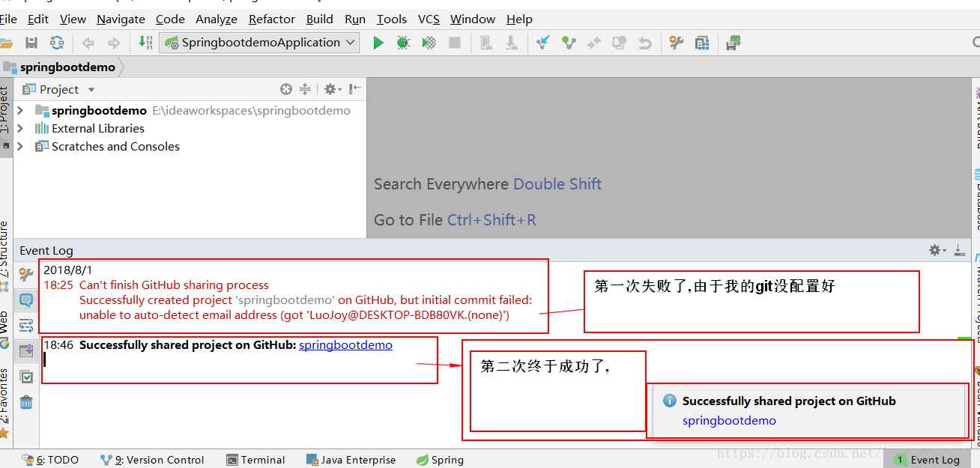Open the Analyze menu

pyautogui.click(x=217, y=19)
